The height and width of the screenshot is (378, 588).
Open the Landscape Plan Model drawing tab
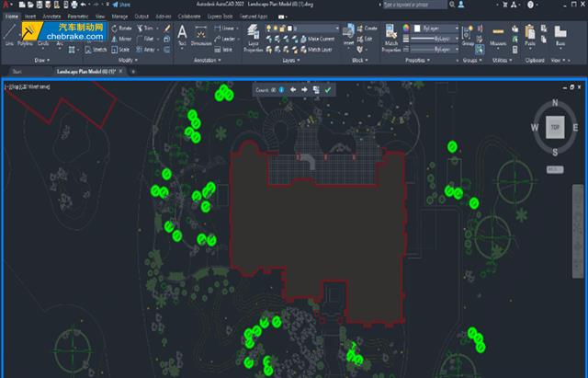pyautogui.click(x=90, y=70)
